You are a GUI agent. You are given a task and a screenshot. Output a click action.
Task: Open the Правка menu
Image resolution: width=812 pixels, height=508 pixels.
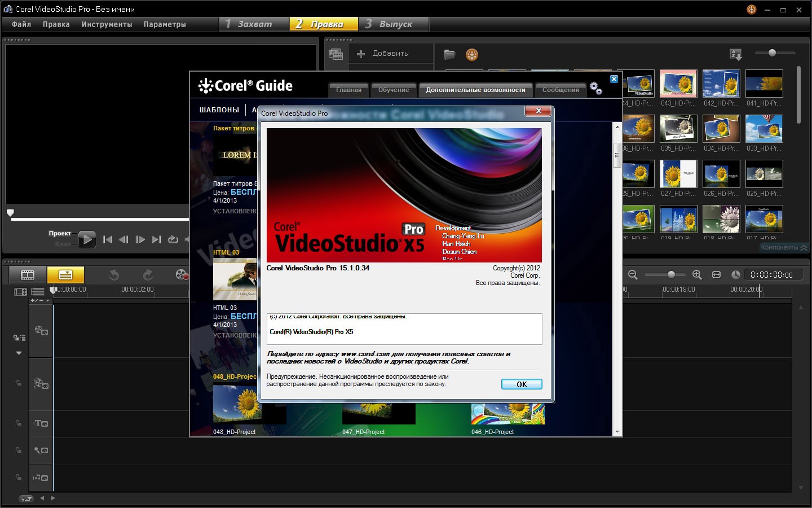pos(56,24)
